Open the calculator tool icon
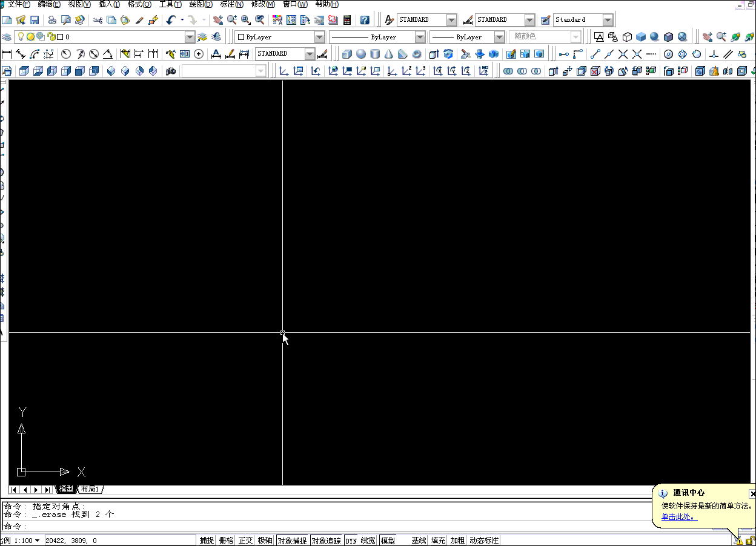This screenshot has height=546, width=756. coord(347,20)
